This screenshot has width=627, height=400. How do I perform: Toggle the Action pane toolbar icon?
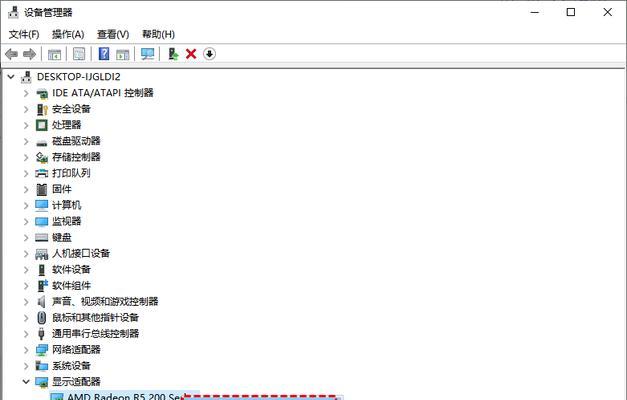point(122,54)
